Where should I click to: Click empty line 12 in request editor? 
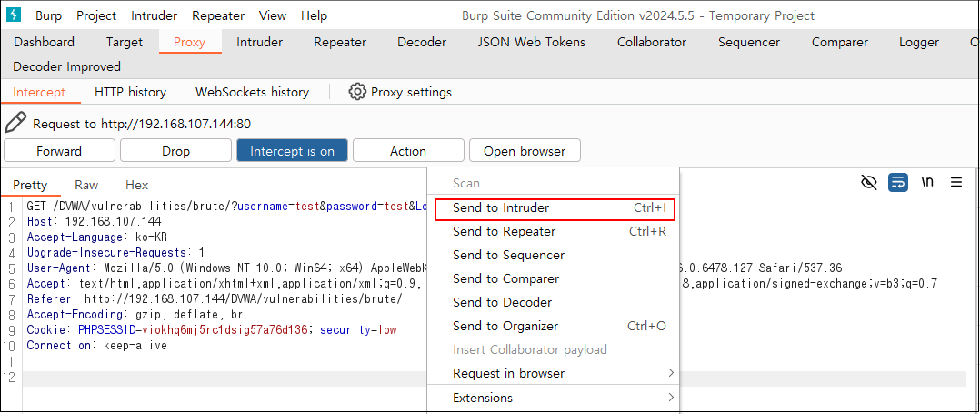(x=494, y=379)
